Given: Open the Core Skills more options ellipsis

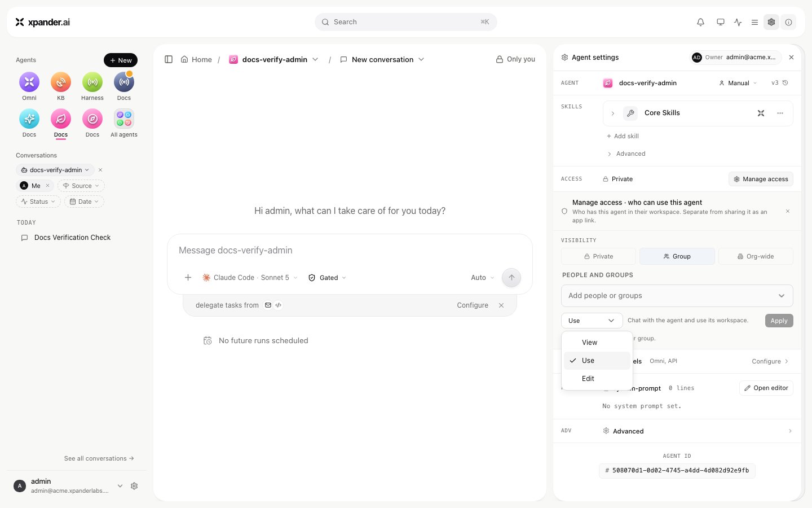Looking at the screenshot, I should coord(780,113).
